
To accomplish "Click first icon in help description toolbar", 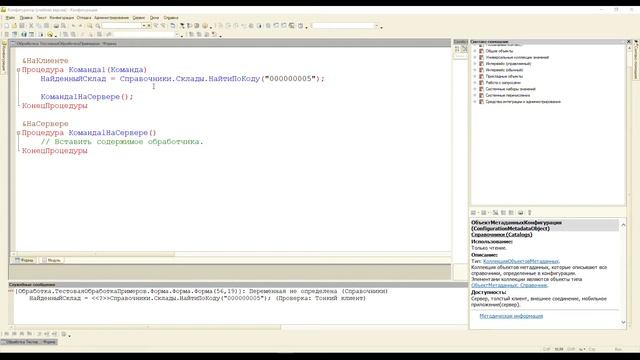I will click(x=473, y=213).
